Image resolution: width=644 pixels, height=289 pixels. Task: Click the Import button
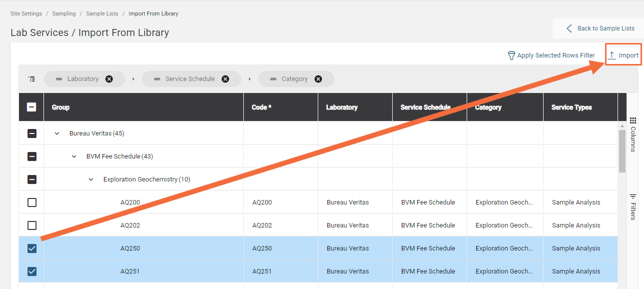pyautogui.click(x=623, y=55)
